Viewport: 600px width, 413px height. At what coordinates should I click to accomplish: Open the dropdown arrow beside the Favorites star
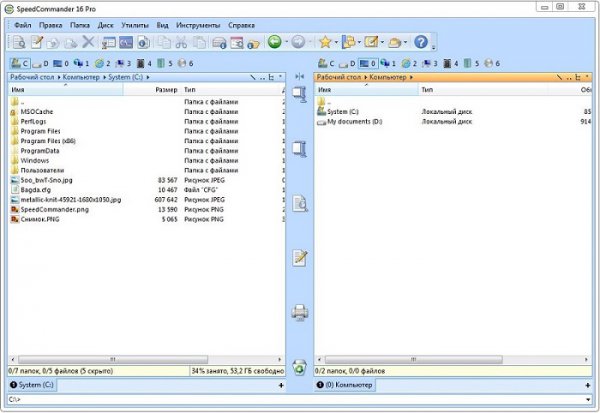(x=336, y=42)
